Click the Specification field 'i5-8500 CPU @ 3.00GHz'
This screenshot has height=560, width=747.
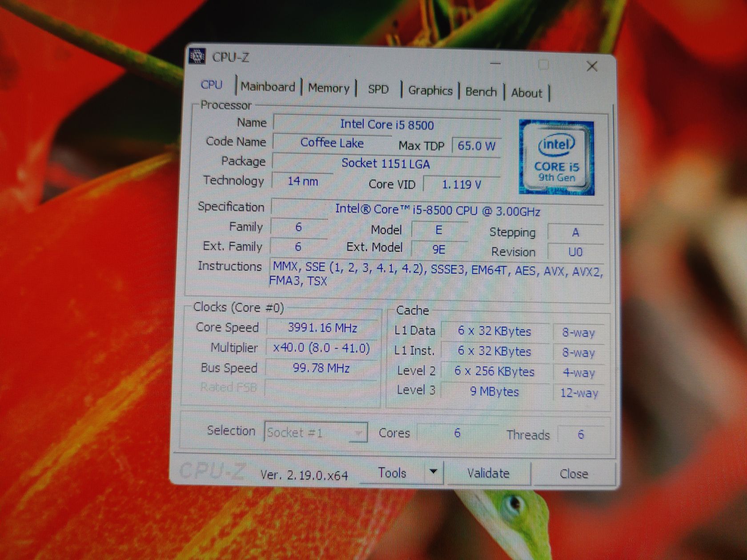pos(438,209)
